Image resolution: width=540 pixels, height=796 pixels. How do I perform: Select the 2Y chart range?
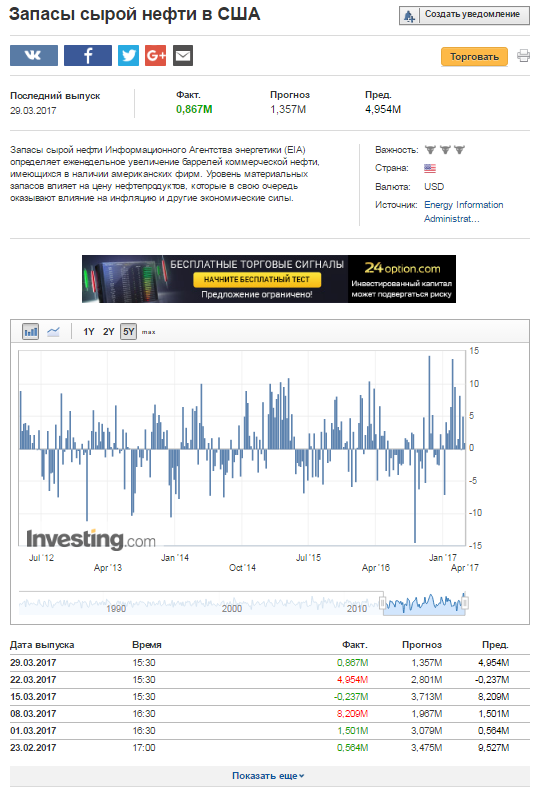[109, 332]
